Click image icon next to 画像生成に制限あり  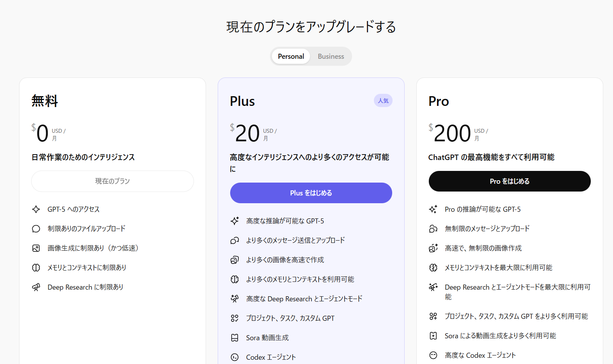pyautogui.click(x=36, y=248)
